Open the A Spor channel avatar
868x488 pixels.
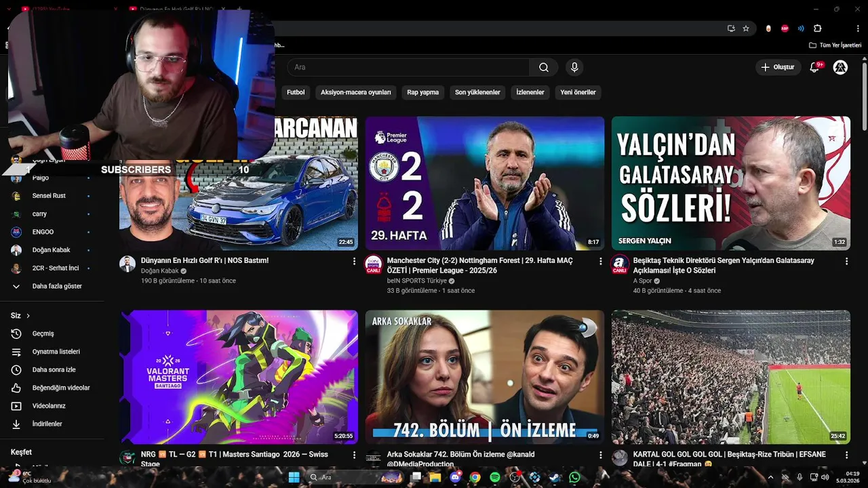620,264
